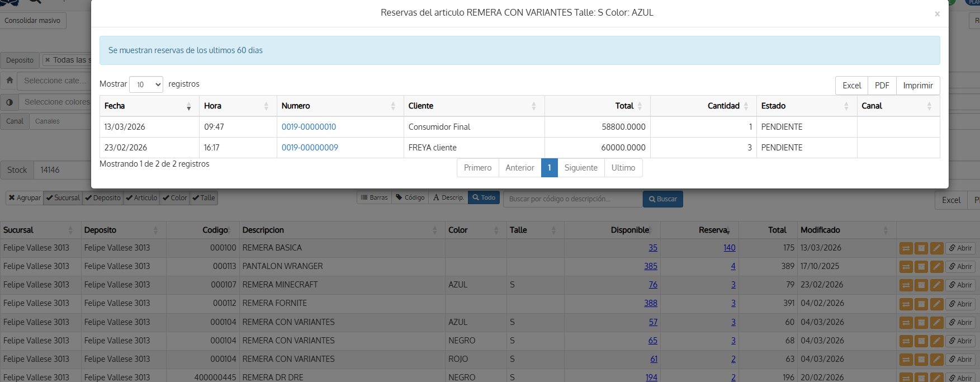Select Todo search mode

coord(484,197)
